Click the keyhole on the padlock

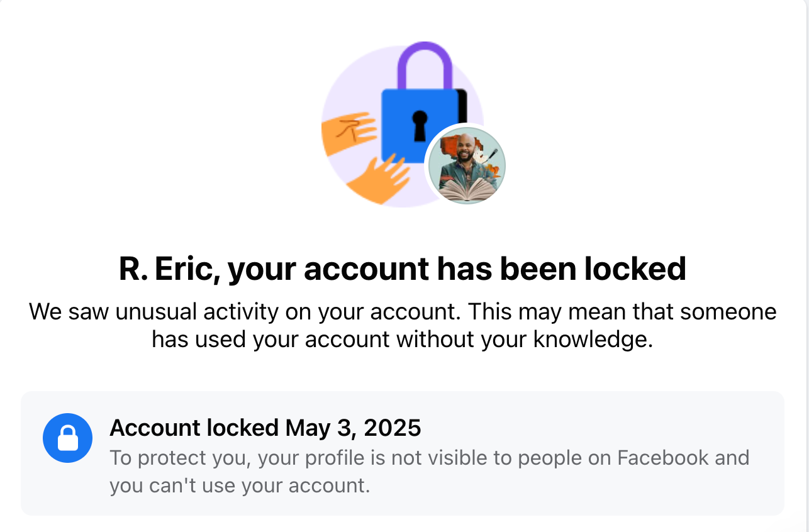click(x=420, y=124)
